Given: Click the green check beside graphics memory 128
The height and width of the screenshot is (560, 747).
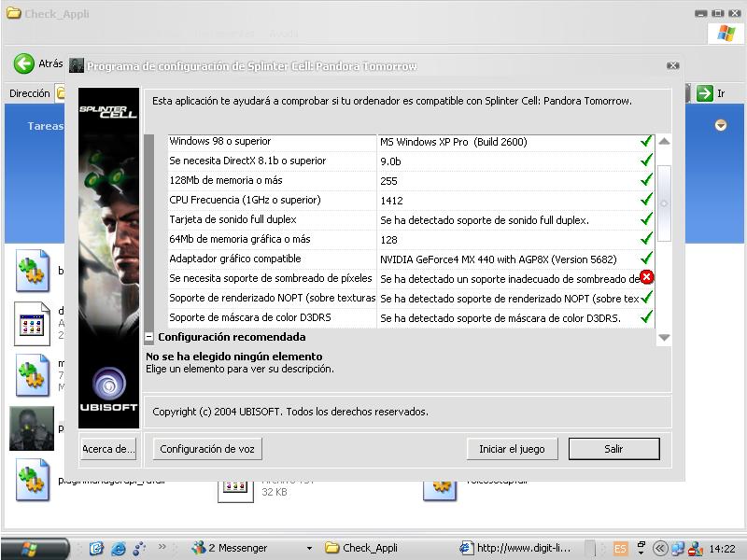Looking at the screenshot, I should (646, 239).
